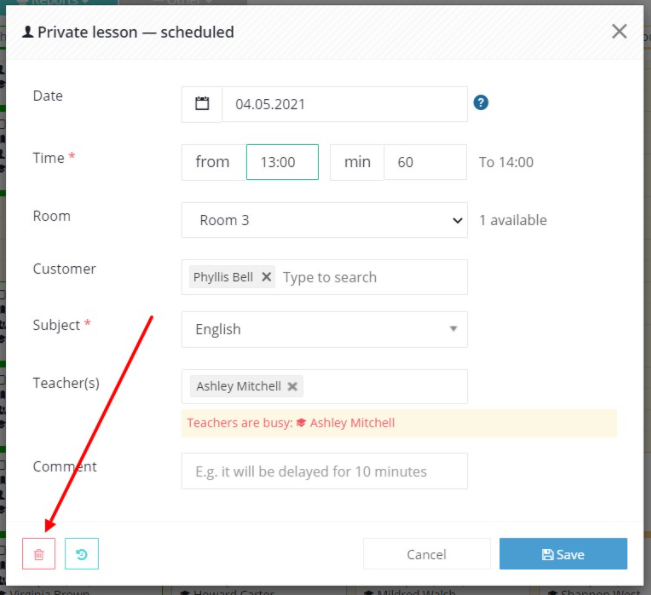Remove Ashley Mitchell teacher tag
Viewport: 651px width, 595px height.
click(292, 386)
